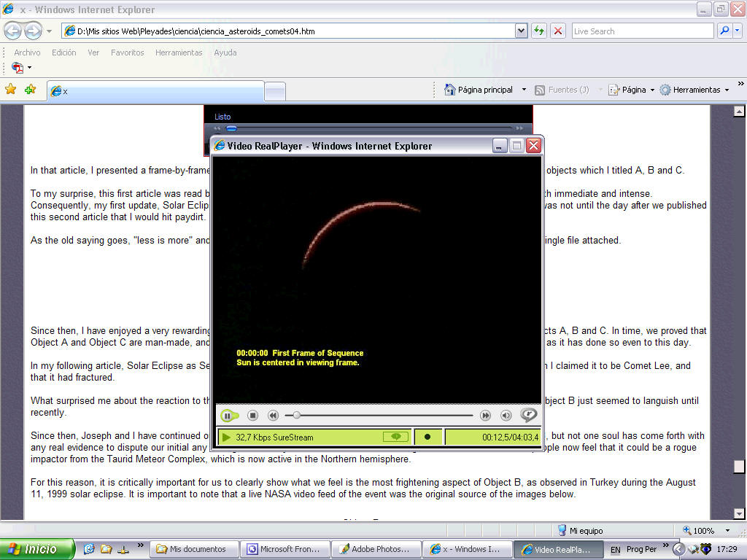
Task: Click the Inicio start button
Action: click(x=36, y=549)
